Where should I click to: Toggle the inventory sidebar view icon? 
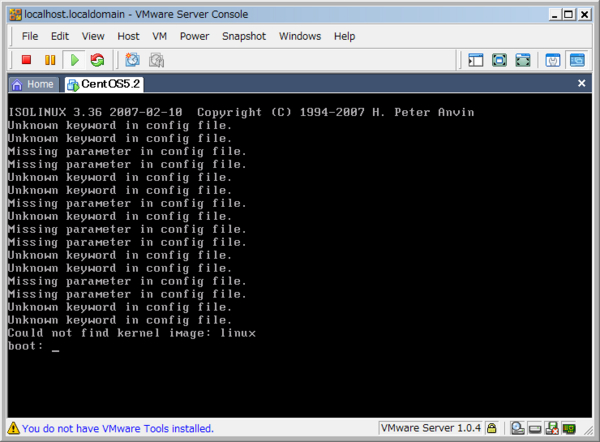click(476, 60)
